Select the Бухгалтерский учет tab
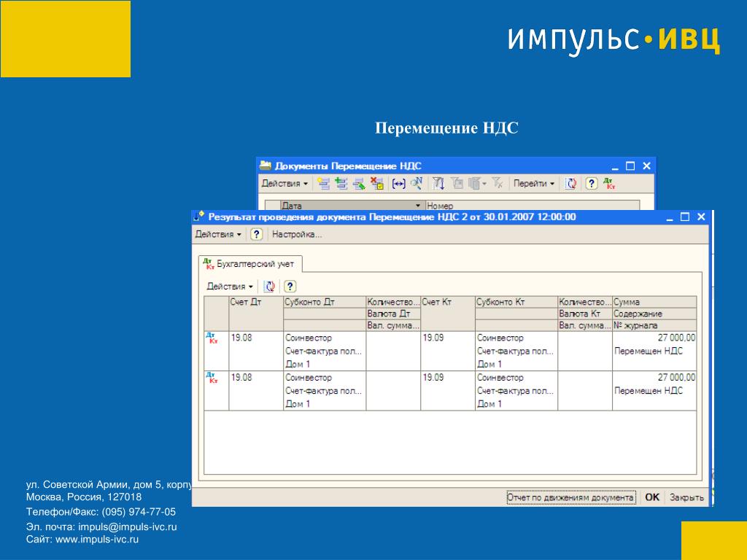The image size is (747, 560). (249, 264)
